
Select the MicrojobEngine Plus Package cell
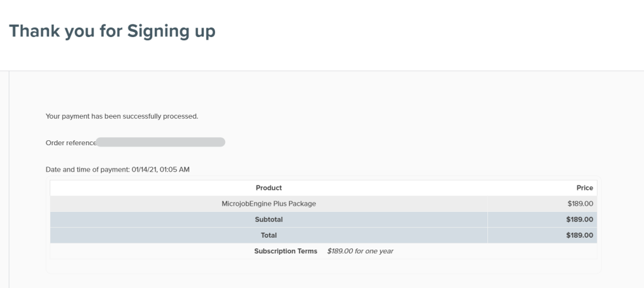pos(269,204)
